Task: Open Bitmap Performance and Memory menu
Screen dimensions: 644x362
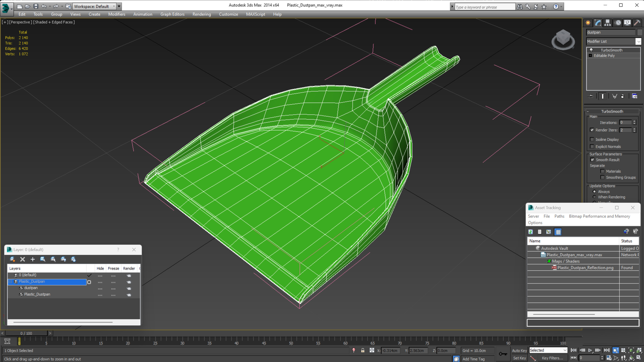Action: (599, 216)
